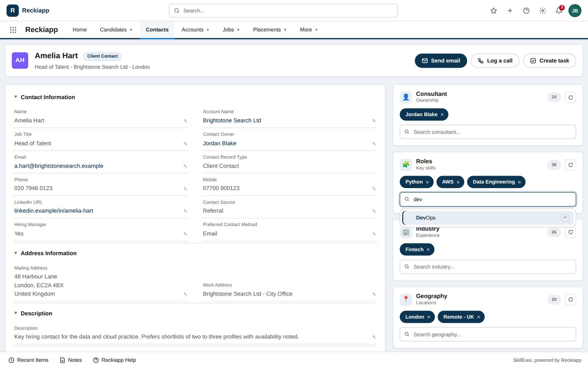The width and height of the screenshot is (588, 368).
Task: Open the Placements nav item
Action: click(269, 30)
